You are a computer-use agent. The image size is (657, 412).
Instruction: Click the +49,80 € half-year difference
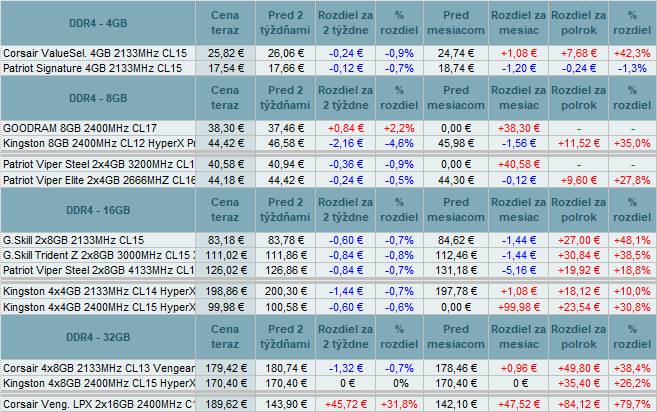click(x=579, y=368)
